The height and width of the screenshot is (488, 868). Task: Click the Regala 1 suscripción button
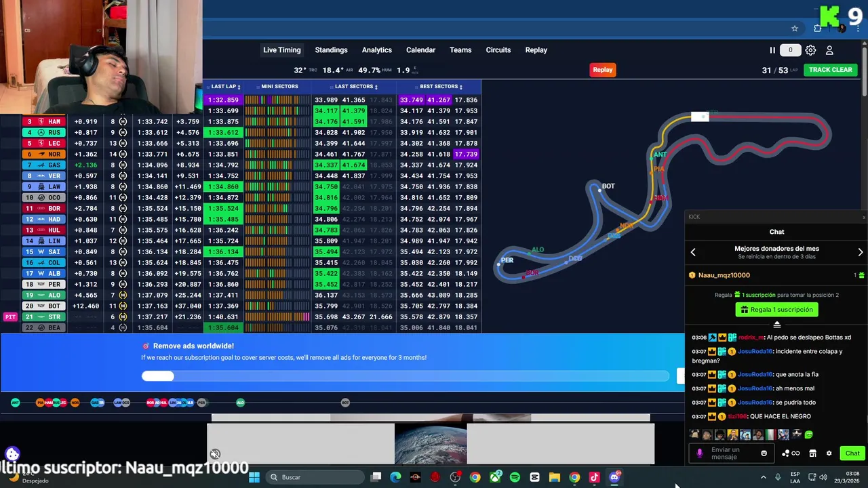coord(776,310)
